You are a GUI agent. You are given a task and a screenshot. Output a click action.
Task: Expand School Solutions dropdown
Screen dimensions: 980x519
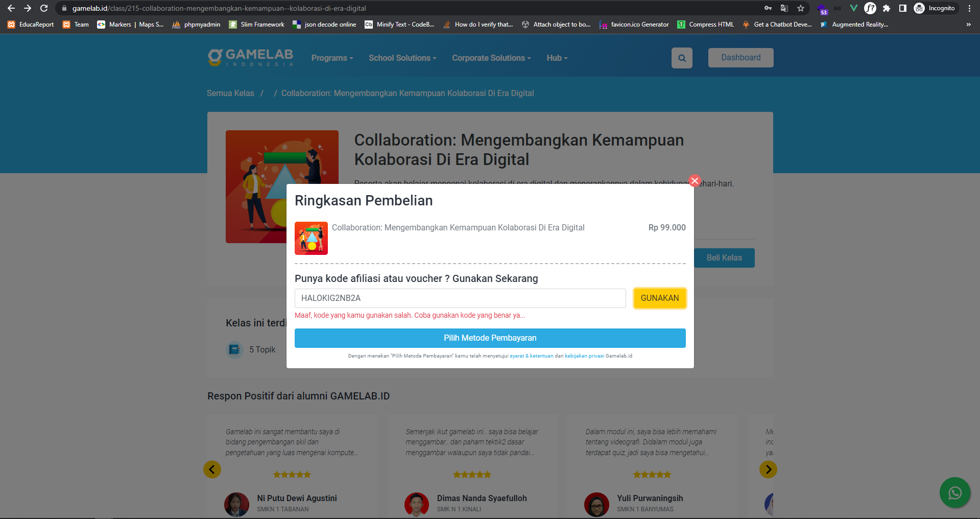point(402,58)
